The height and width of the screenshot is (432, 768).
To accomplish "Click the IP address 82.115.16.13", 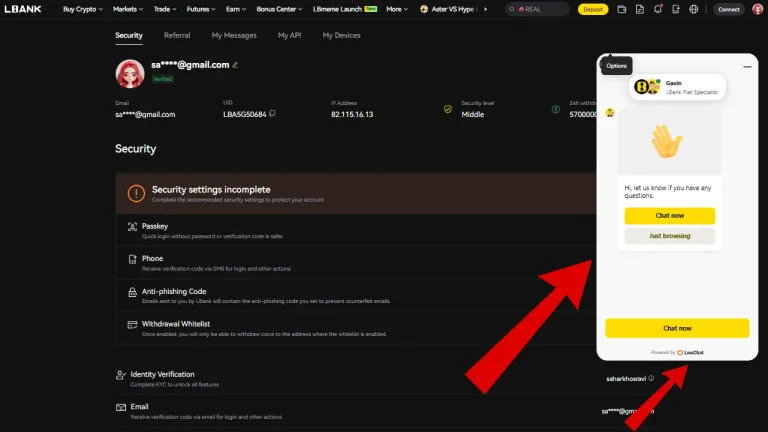I will pos(352,114).
